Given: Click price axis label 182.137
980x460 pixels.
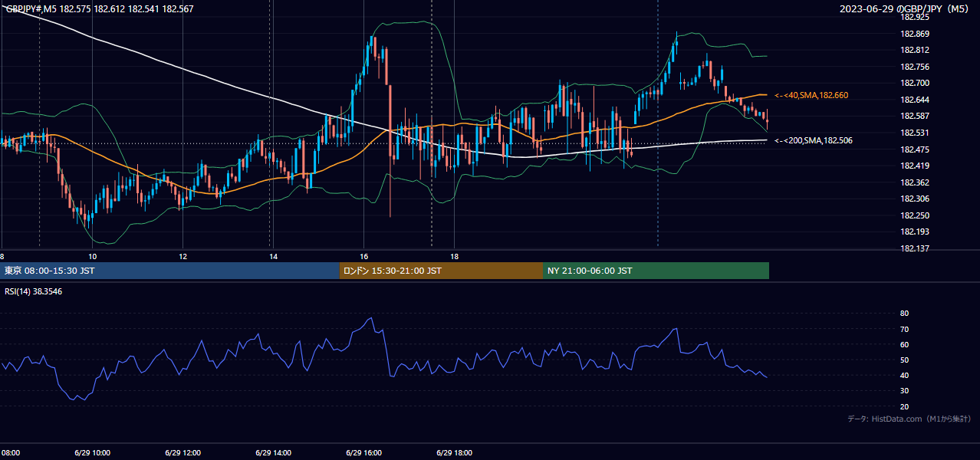Looking at the screenshot, I should (x=914, y=248).
